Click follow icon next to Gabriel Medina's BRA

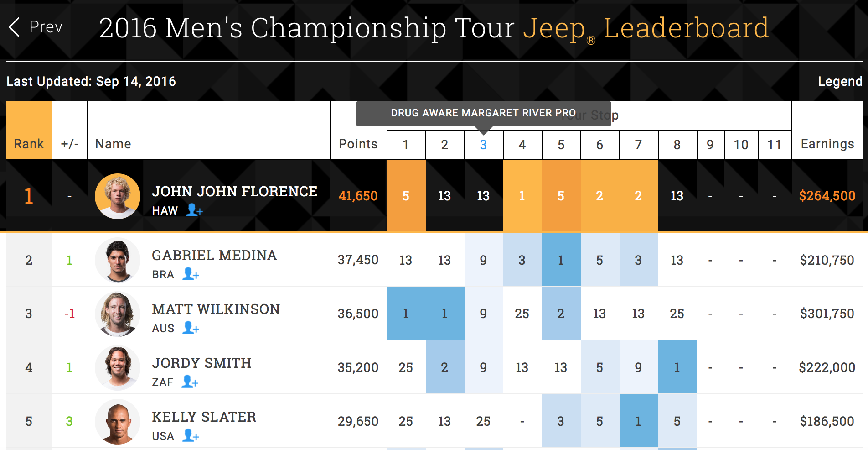click(x=191, y=274)
